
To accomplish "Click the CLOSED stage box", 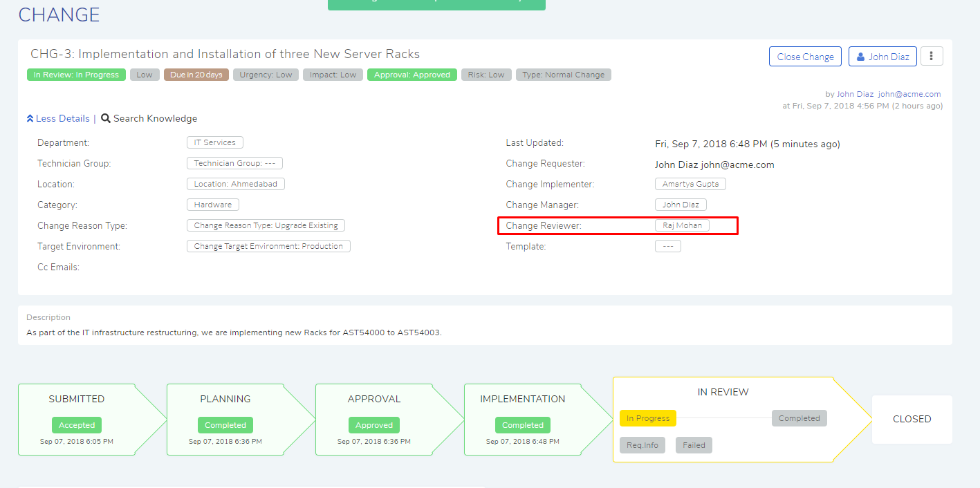I will [x=912, y=419].
